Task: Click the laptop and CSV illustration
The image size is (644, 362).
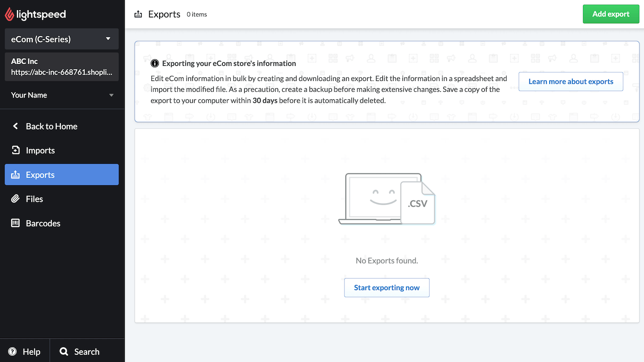Action: point(386,199)
